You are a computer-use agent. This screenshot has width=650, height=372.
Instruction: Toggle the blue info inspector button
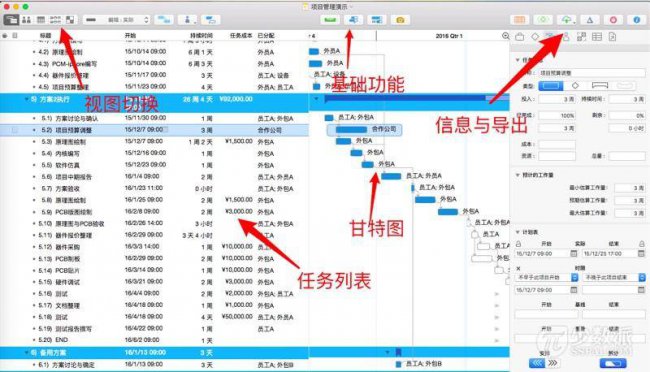tap(637, 19)
